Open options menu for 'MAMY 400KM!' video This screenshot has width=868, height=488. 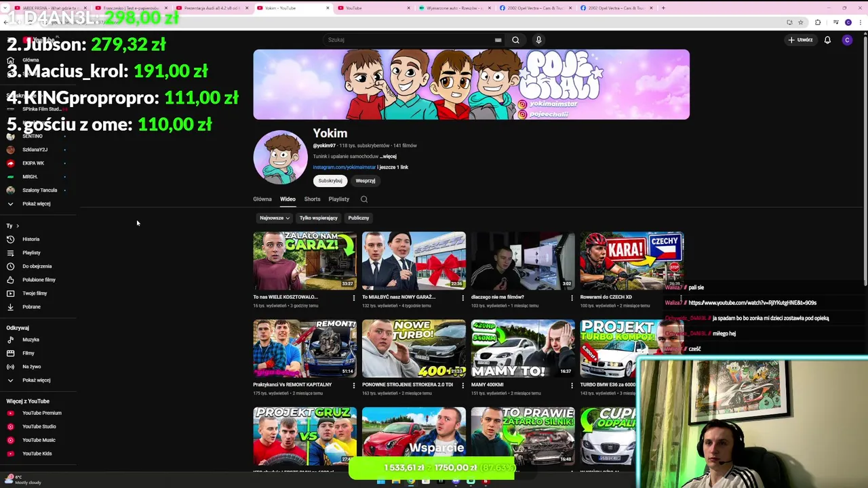coord(571,385)
